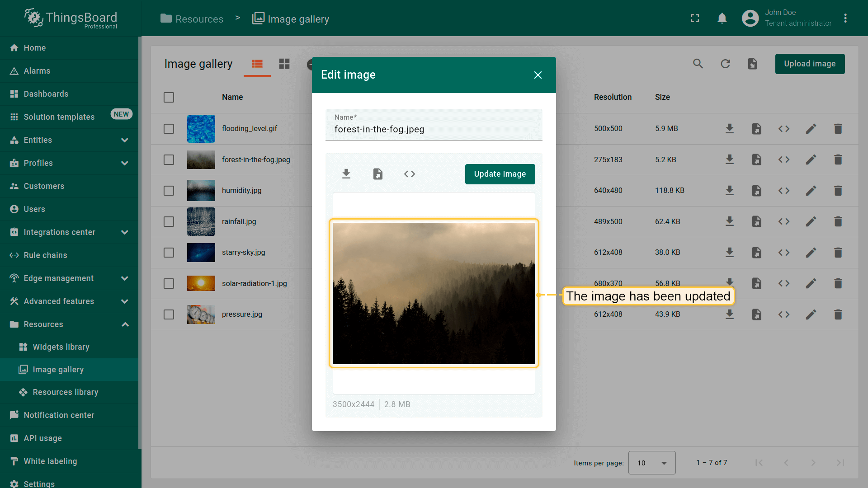The image size is (868, 488).
Task: Delete the pressure.jpg image
Action: coord(838,314)
